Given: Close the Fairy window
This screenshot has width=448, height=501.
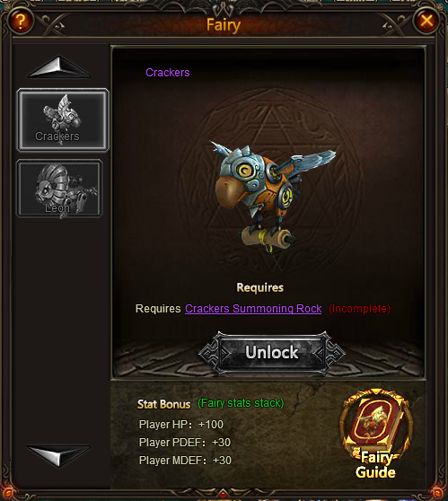Looking at the screenshot, I should click(x=426, y=21).
